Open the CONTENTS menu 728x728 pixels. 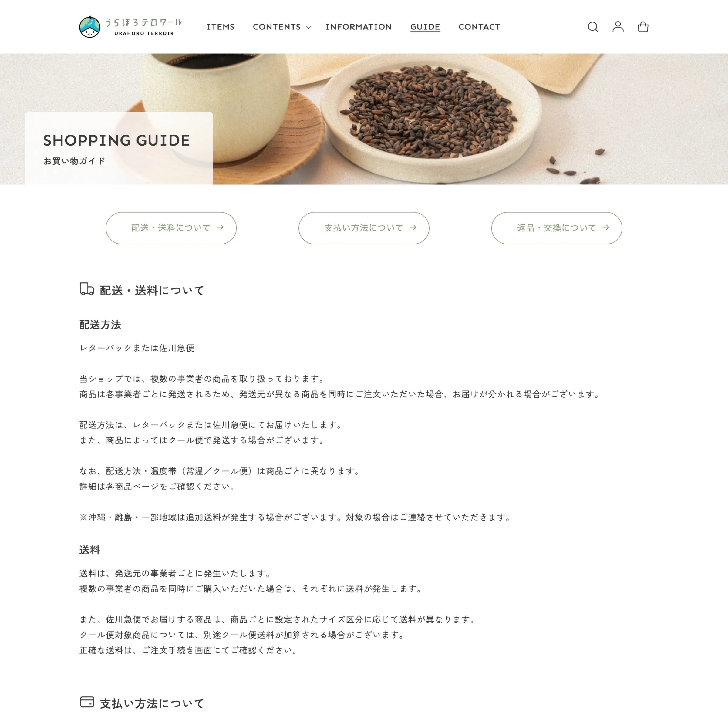[x=277, y=27]
